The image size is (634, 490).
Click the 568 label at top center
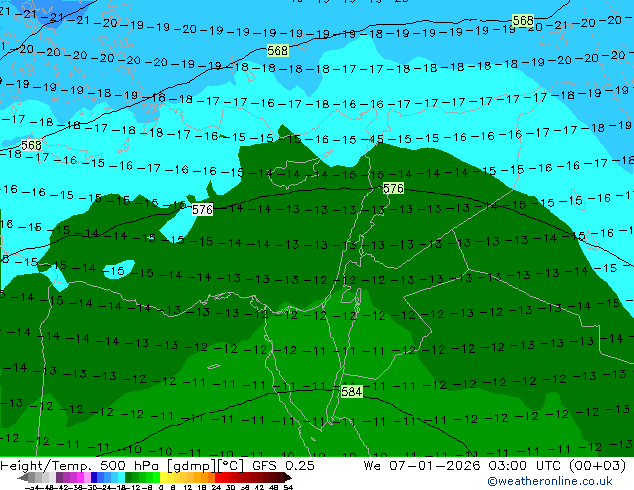click(278, 51)
